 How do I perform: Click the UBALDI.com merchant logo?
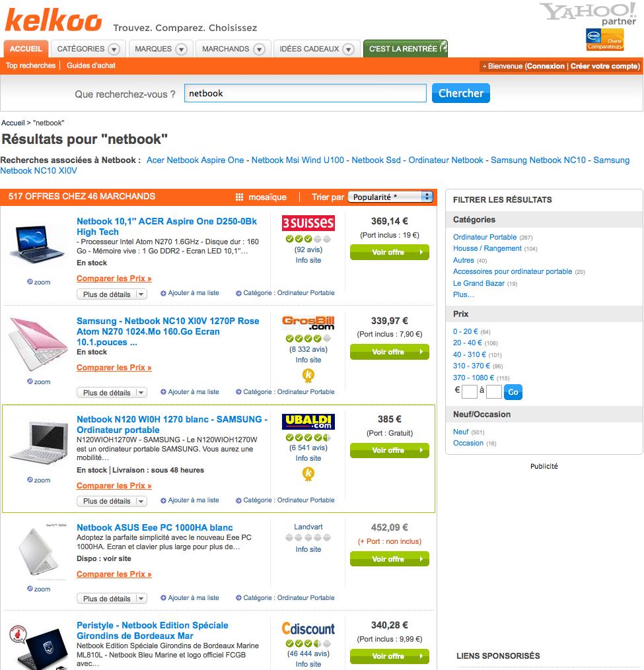(x=308, y=422)
